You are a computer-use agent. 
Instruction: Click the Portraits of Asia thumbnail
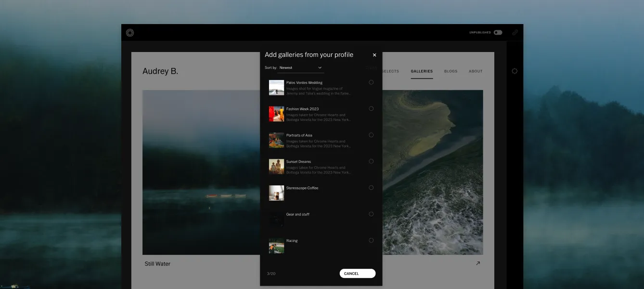click(x=276, y=140)
